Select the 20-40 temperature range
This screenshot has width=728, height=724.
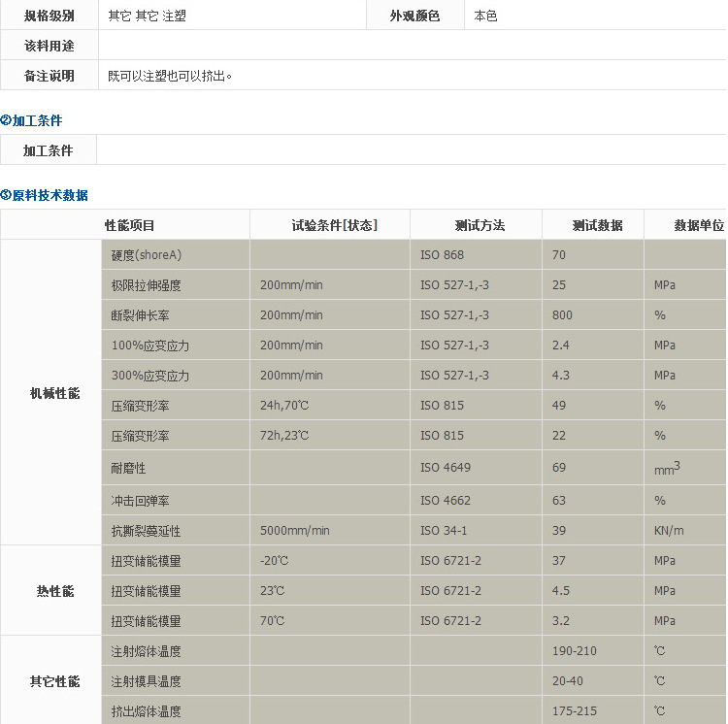pos(568,681)
